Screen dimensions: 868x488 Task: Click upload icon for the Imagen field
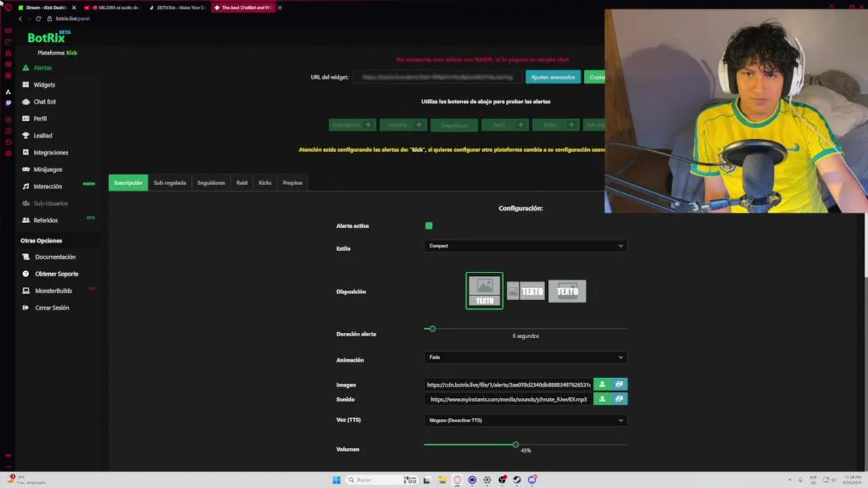click(x=601, y=384)
